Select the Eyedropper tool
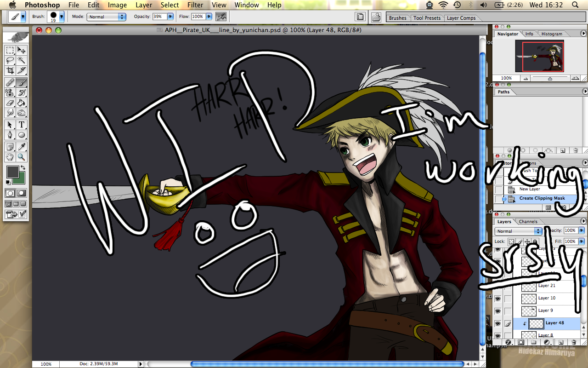The width and height of the screenshot is (588, 368). click(x=22, y=147)
